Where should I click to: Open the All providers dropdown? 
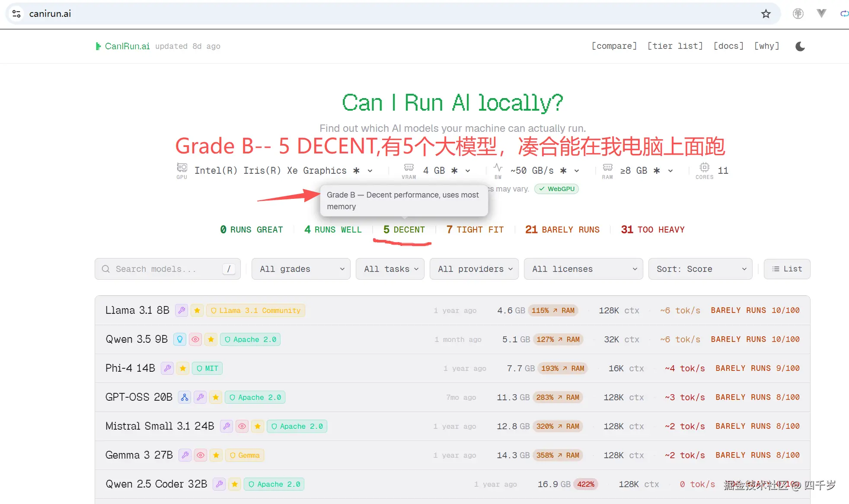click(x=474, y=269)
